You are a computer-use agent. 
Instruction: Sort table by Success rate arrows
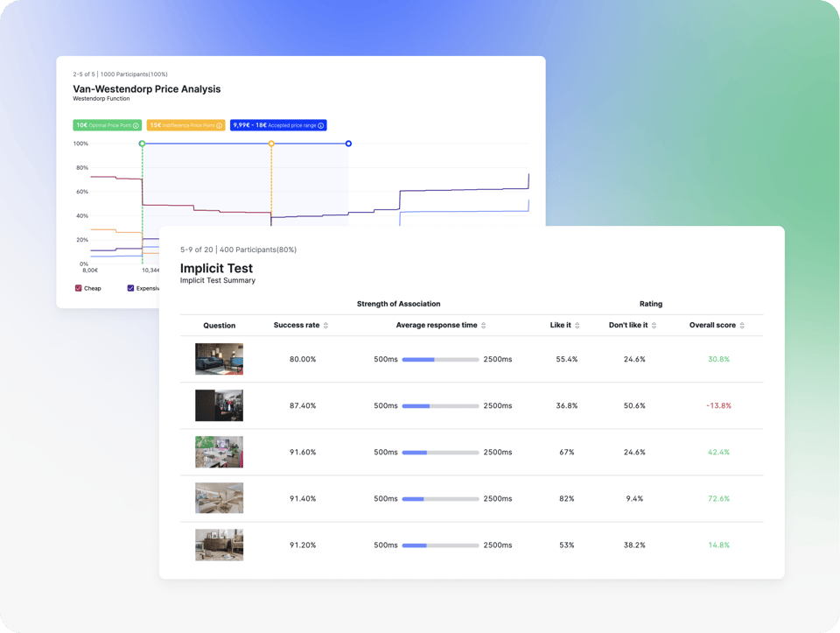(326, 326)
